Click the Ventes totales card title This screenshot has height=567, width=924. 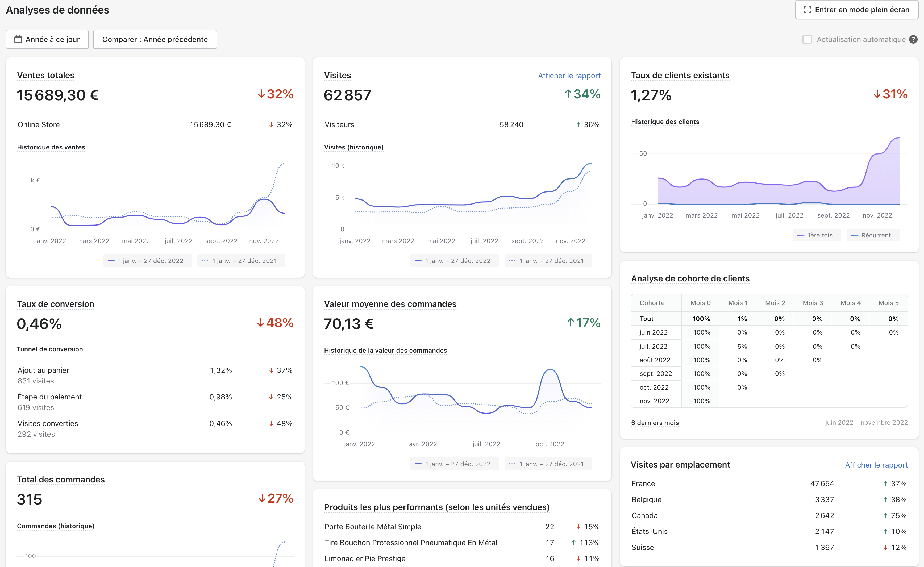click(46, 75)
